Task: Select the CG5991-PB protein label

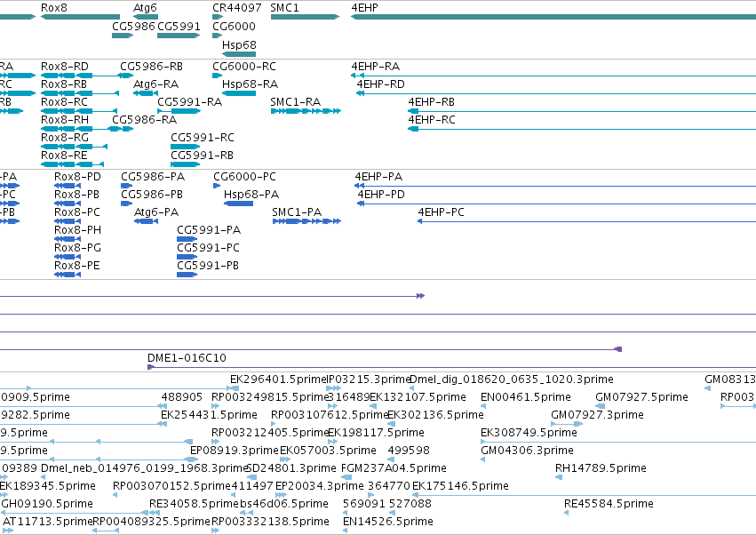Action: coord(208,266)
